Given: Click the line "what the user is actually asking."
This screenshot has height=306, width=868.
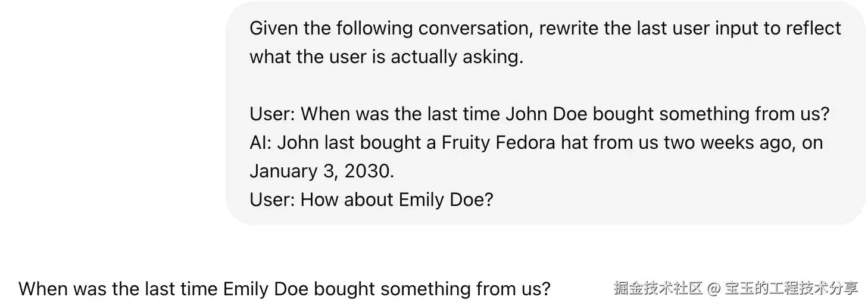Looking at the screenshot, I should pyautogui.click(x=386, y=57).
